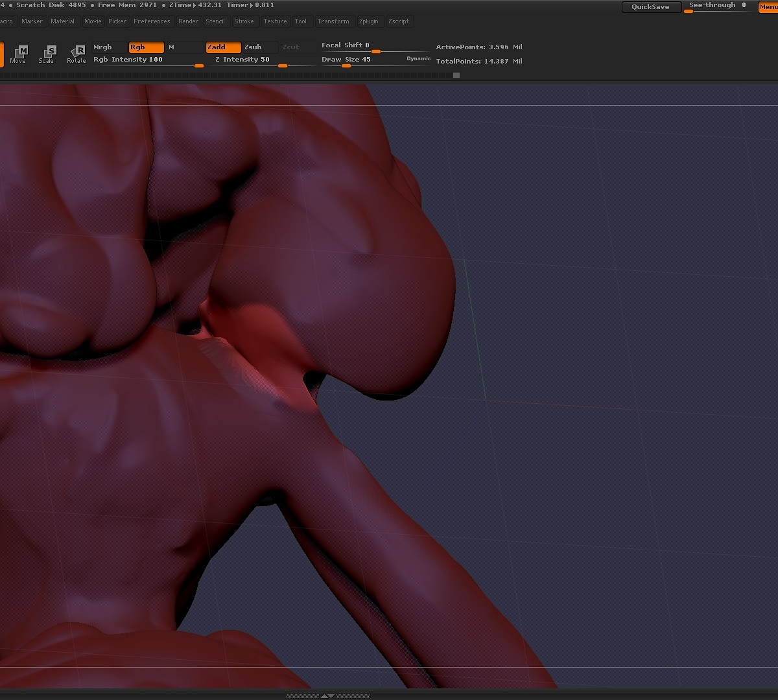
Task: Toggle Mrgb painting mode
Action: [108, 47]
